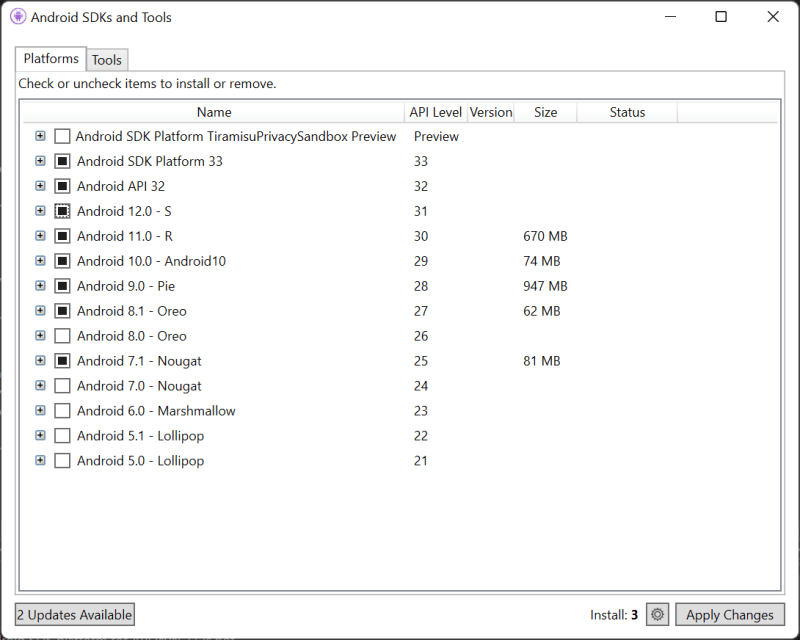The width and height of the screenshot is (800, 640).
Task: Click the Apply Changes button
Action: pos(730,614)
